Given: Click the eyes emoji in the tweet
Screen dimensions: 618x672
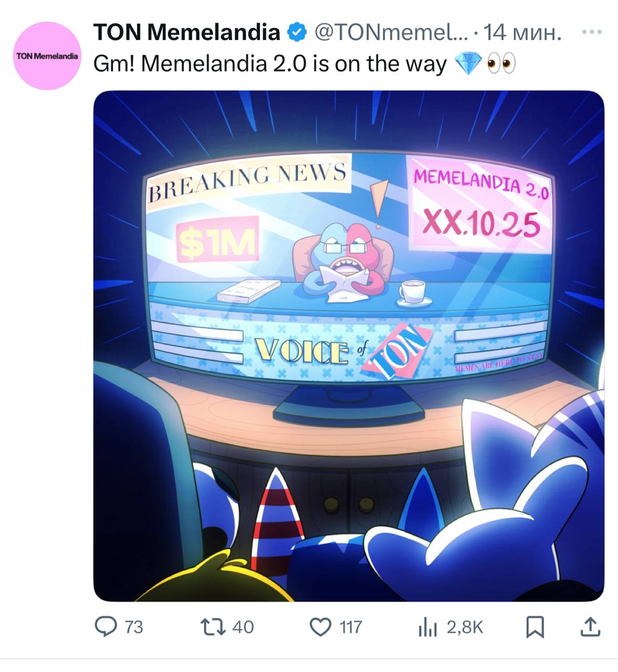Looking at the screenshot, I should [501, 64].
